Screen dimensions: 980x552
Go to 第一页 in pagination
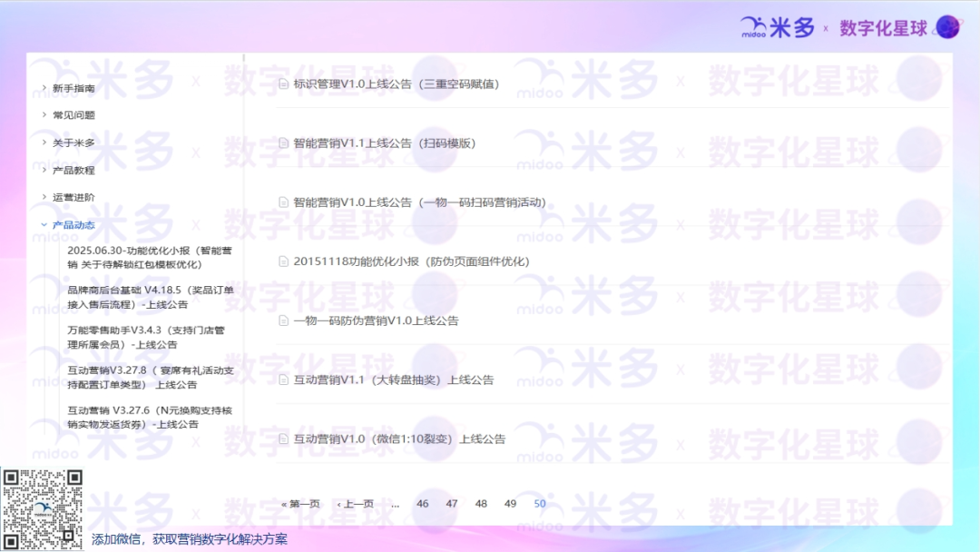tap(300, 504)
